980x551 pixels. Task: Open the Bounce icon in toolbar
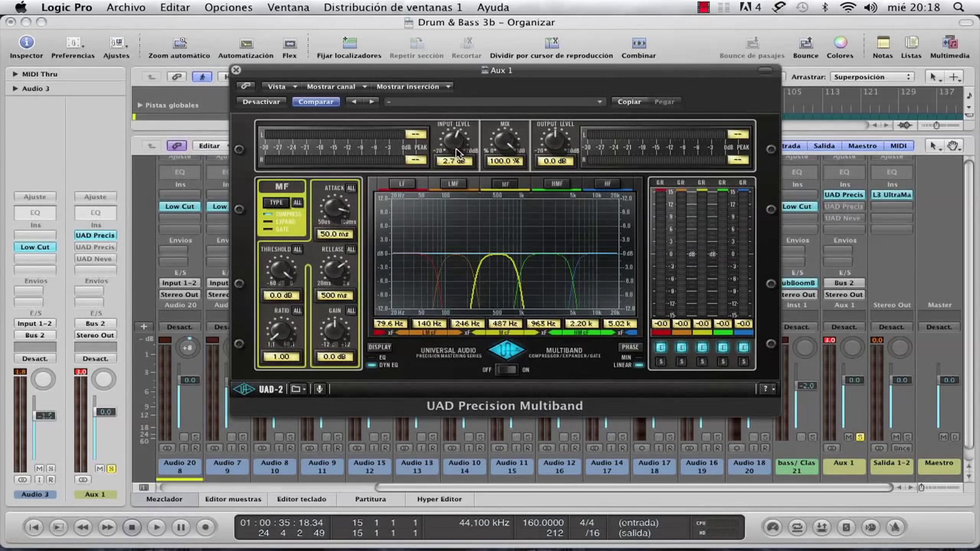[805, 42]
